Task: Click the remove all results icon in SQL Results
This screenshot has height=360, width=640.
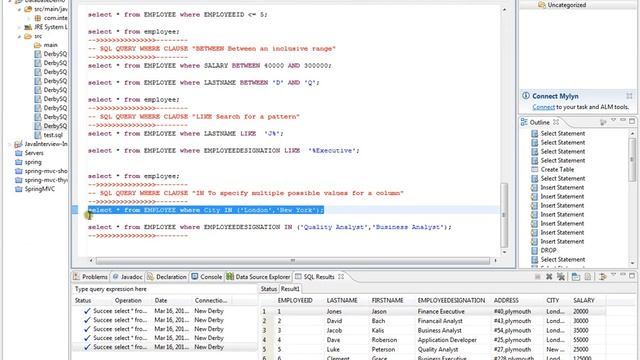Action: click(561, 277)
